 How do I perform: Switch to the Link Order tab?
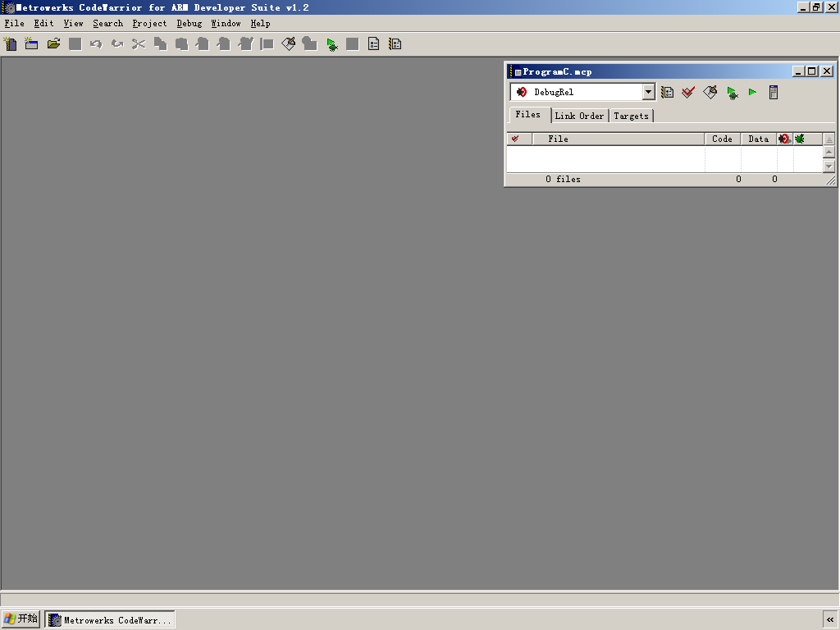(579, 116)
